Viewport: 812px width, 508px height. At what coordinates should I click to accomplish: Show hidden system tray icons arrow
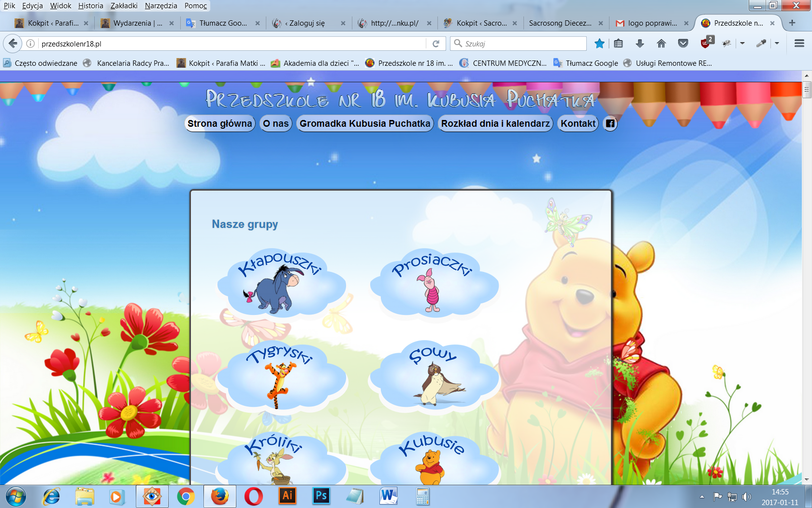[702, 497]
